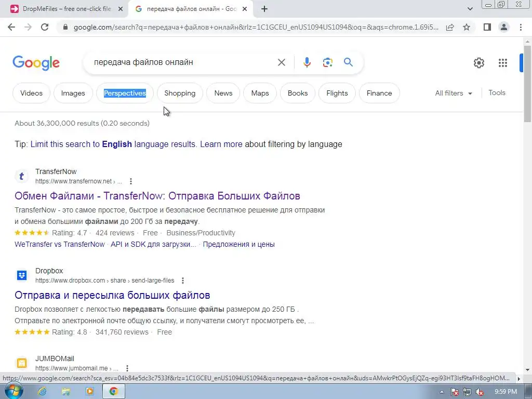The width and height of the screenshot is (532, 399).
Task: Start voice search with microphone icon
Action: [x=307, y=62]
